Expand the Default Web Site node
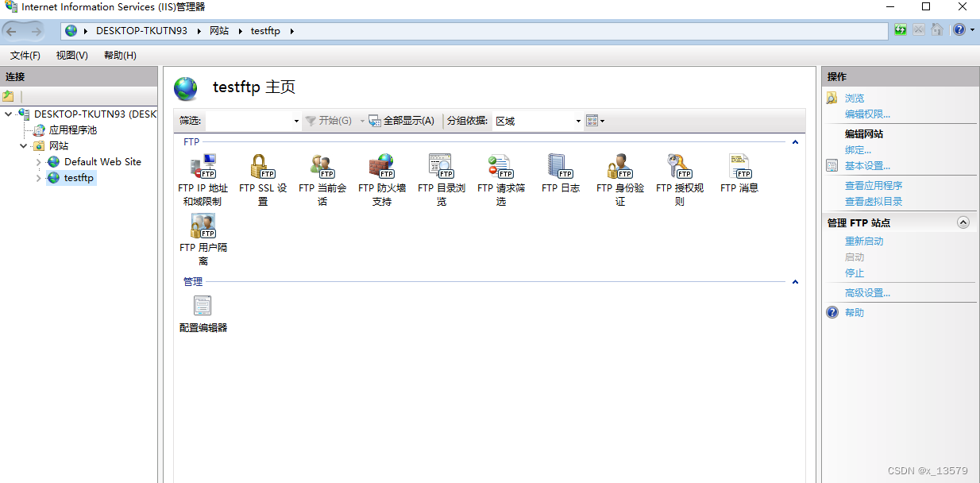 [x=38, y=162]
